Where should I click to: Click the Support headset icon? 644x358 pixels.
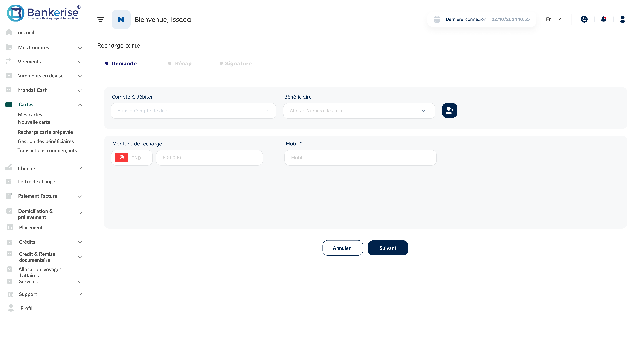(x=11, y=294)
